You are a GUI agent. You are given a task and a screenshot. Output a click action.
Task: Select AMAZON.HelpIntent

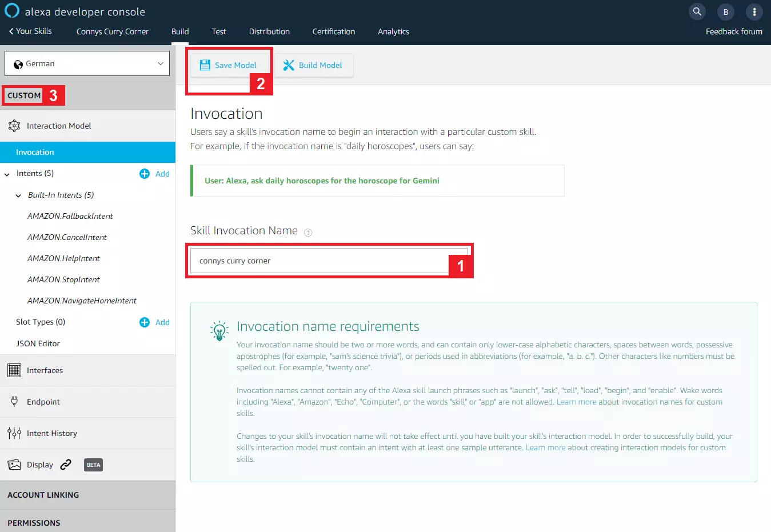click(63, 258)
